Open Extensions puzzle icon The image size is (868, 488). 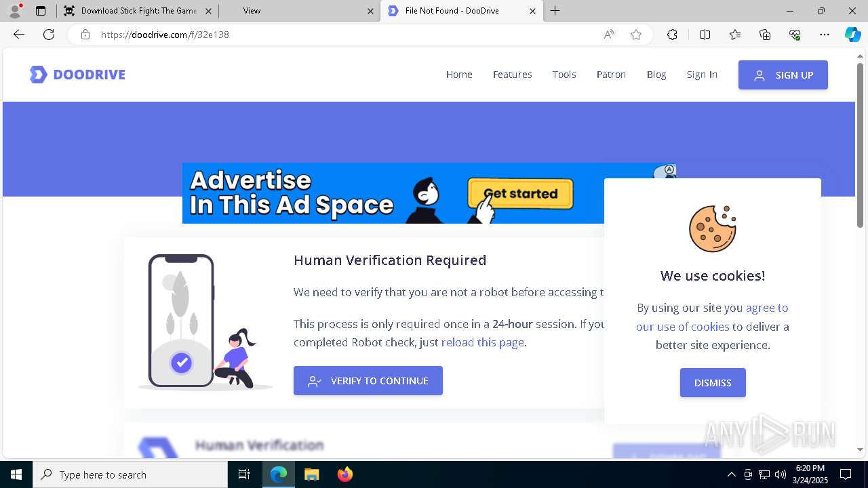pos(672,35)
